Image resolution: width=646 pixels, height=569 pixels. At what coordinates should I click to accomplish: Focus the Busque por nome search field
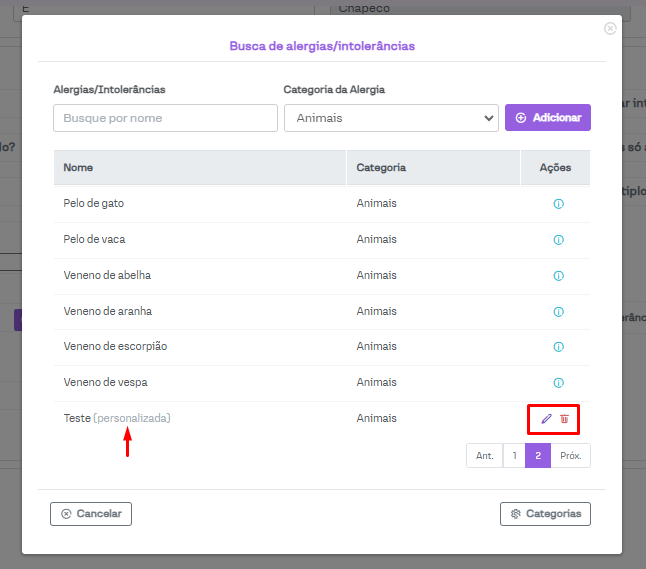165,118
